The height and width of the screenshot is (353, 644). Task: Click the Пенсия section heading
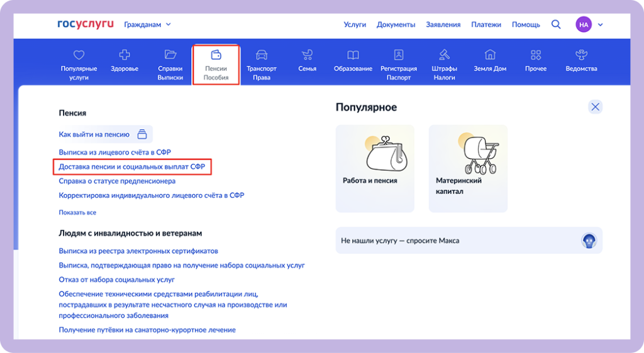[72, 113]
